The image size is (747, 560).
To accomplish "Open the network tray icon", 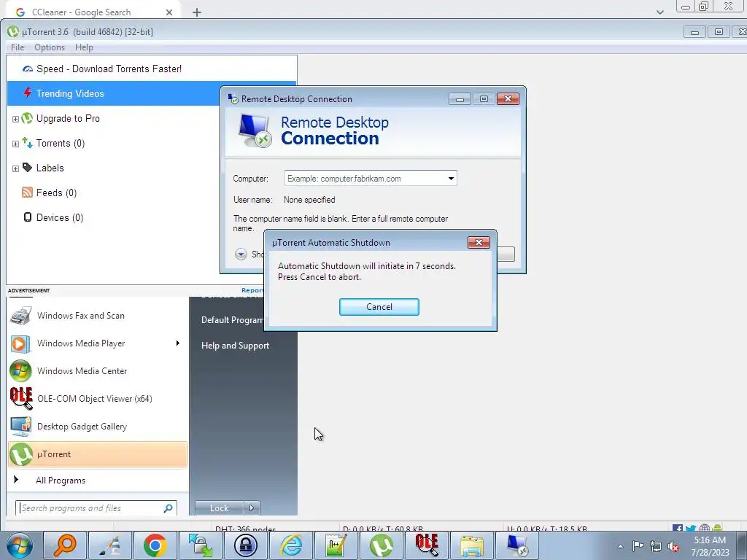I will point(656,546).
